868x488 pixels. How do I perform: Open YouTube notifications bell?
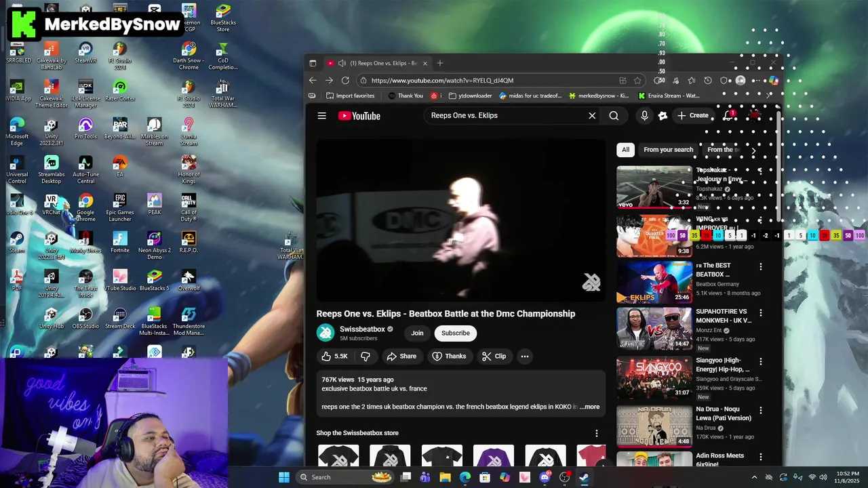[x=728, y=116]
